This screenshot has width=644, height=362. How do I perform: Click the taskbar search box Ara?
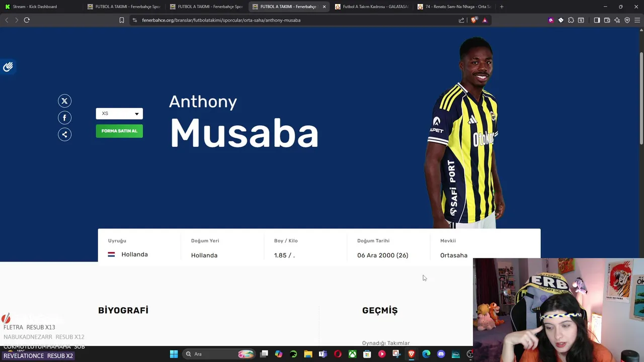pos(219,354)
